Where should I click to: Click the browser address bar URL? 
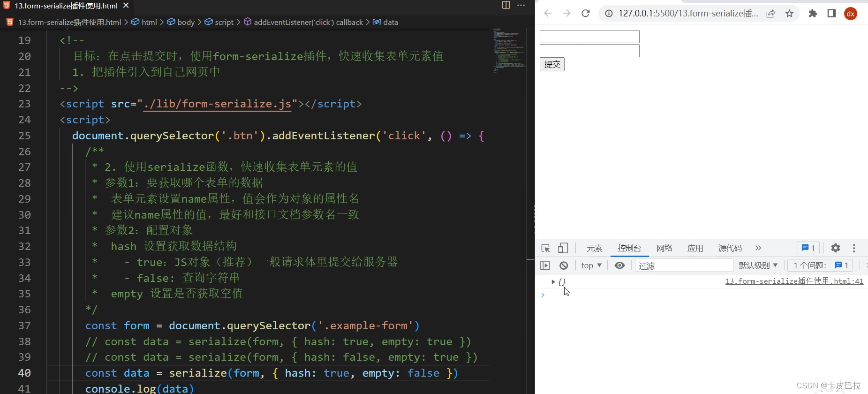688,14
